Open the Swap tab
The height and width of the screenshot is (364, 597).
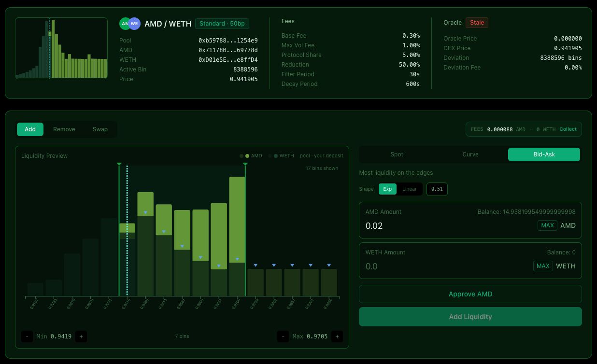coord(100,129)
